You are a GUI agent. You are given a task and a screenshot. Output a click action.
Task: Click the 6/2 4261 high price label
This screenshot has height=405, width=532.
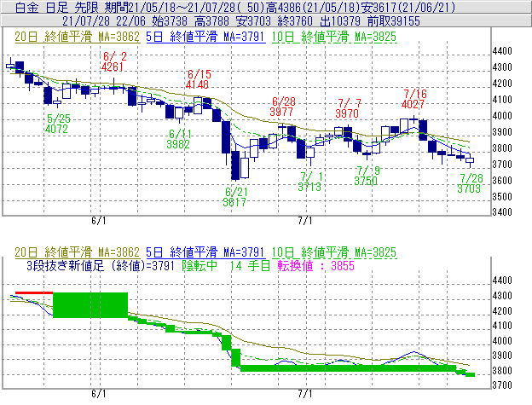pos(114,61)
